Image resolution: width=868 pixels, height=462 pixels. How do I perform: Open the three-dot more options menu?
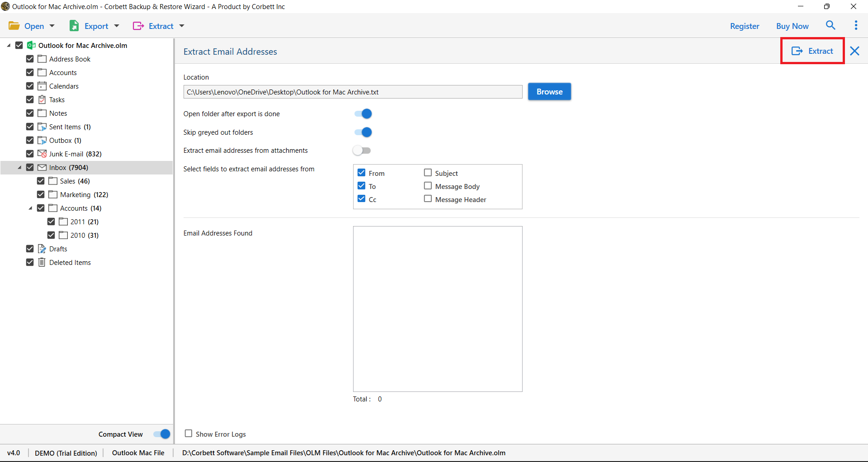(x=856, y=25)
